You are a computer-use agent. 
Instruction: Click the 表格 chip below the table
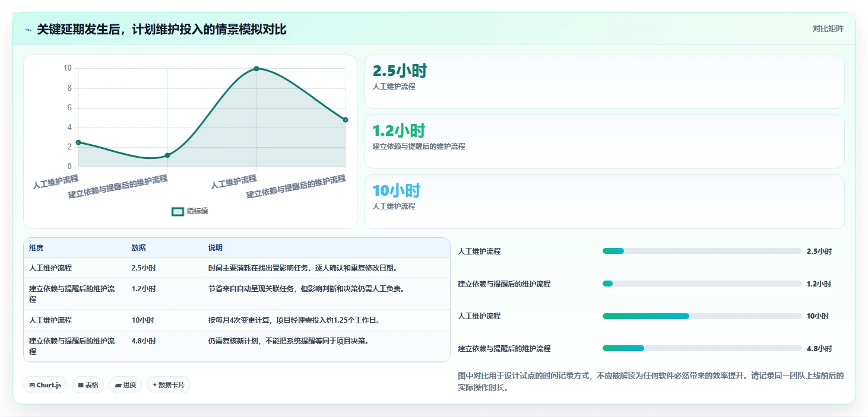click(88, 385)
